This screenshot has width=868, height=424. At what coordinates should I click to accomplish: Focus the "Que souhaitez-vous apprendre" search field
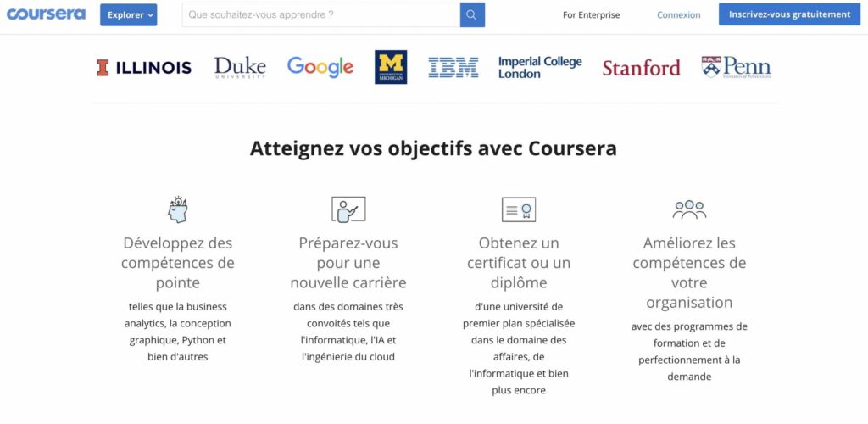[x=320, y=14]
